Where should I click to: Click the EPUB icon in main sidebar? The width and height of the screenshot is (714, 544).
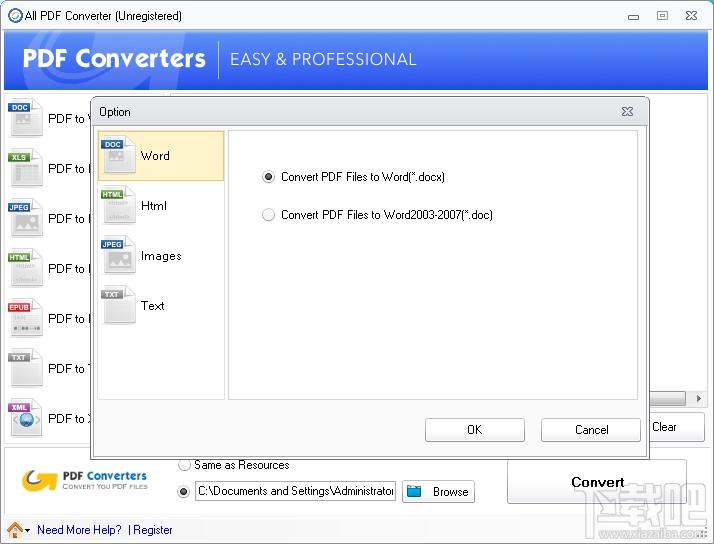coord(25,318)
